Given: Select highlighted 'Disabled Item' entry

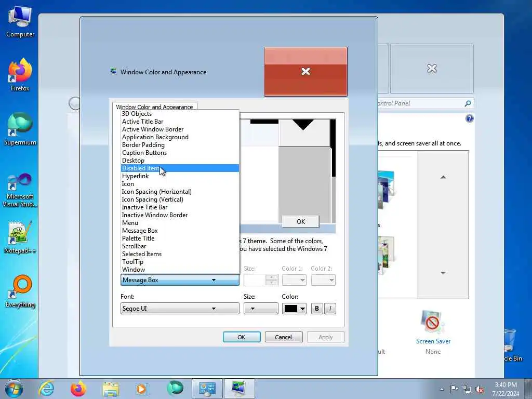Looking at the screenshot, I should coord(180,168).
